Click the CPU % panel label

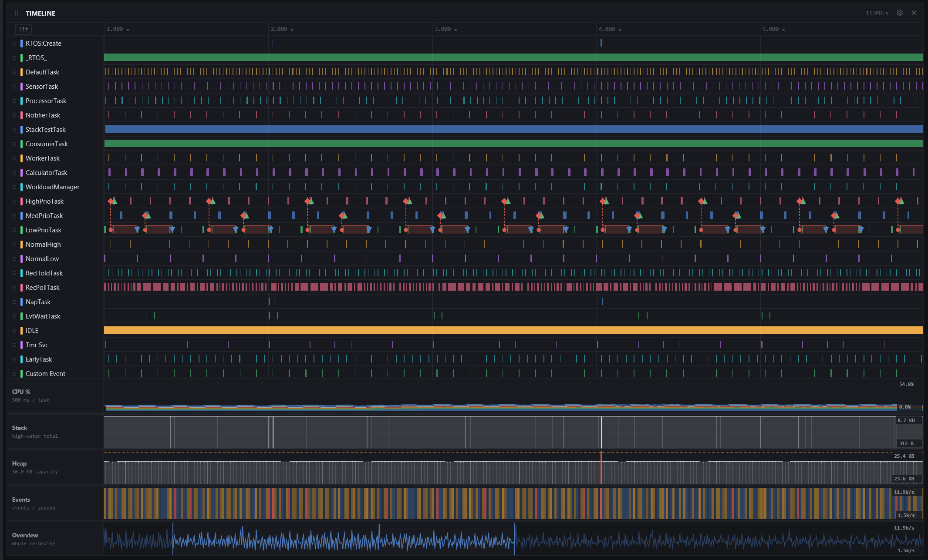[x=21, y=392]
